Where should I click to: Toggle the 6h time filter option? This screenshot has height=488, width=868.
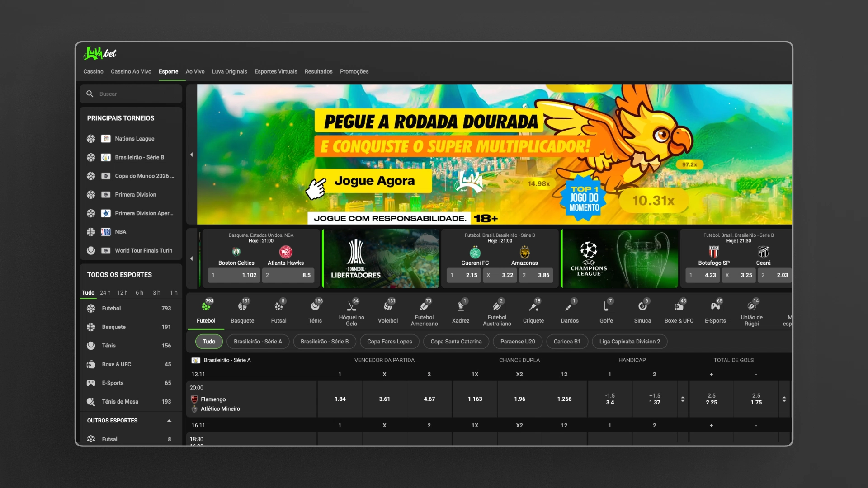(140, 292)
